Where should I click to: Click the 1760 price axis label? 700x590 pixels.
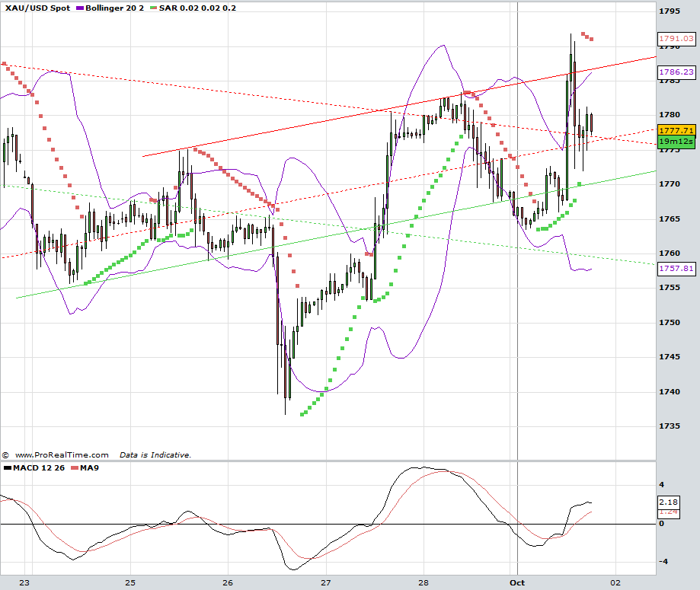670,253
